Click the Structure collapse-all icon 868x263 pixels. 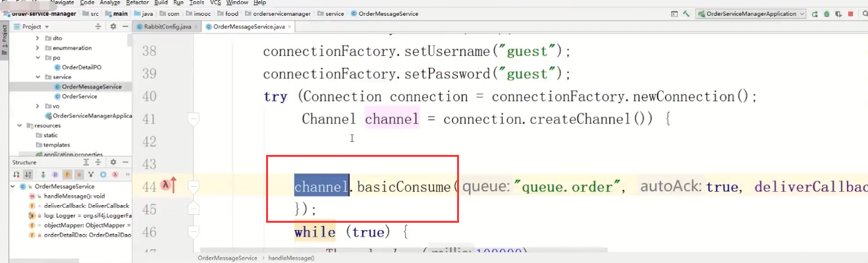pyautogui.click(x=98, y=162)
